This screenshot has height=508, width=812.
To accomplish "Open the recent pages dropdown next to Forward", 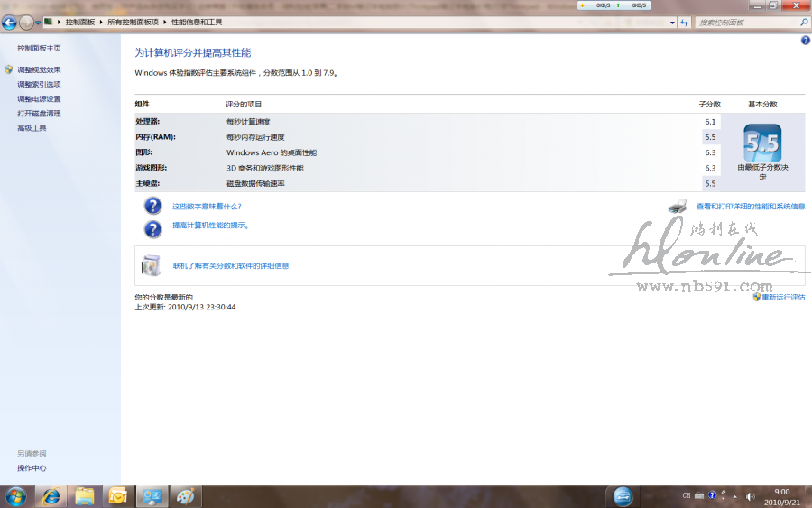I will pyautogui.click(x=38, y=23).
